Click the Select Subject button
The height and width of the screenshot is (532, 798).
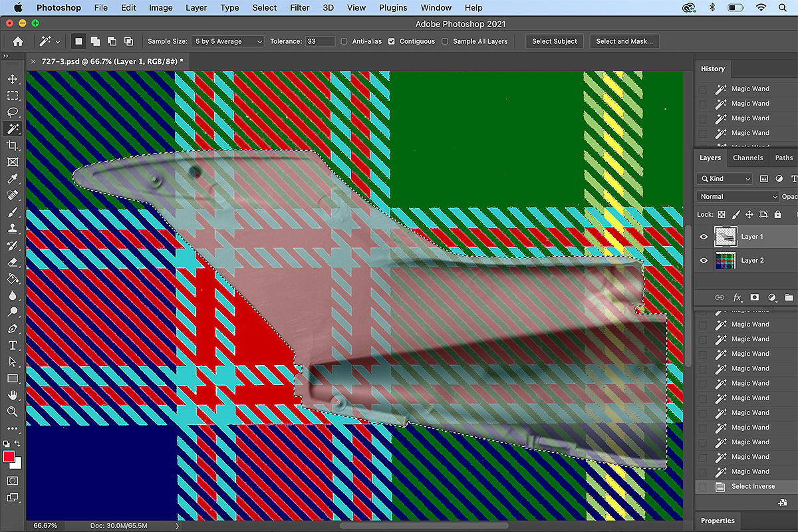point(555,41)
